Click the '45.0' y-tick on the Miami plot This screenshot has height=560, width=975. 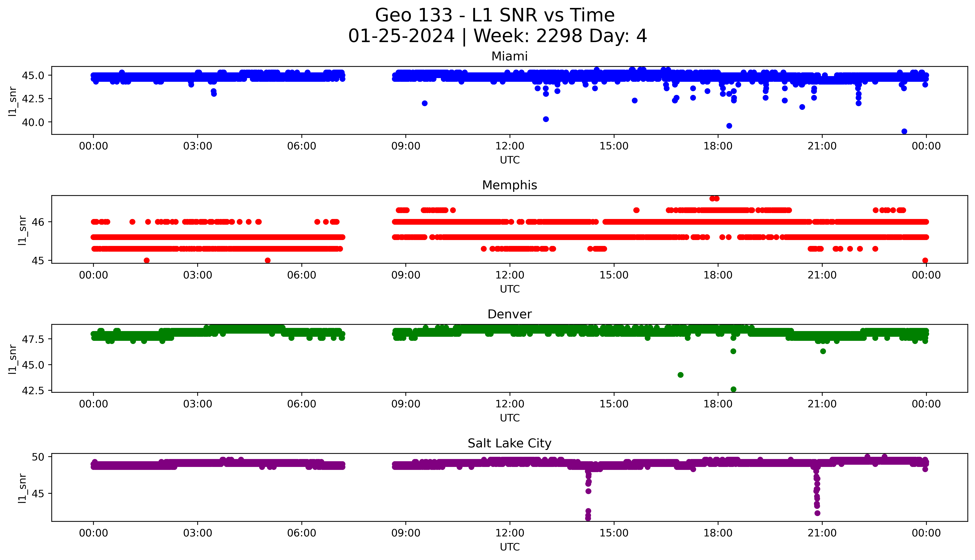click(33, 75)
